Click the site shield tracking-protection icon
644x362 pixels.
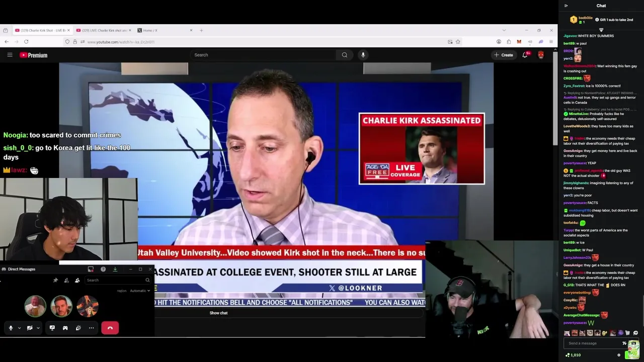pyautogui.click(x=67, y=42)
